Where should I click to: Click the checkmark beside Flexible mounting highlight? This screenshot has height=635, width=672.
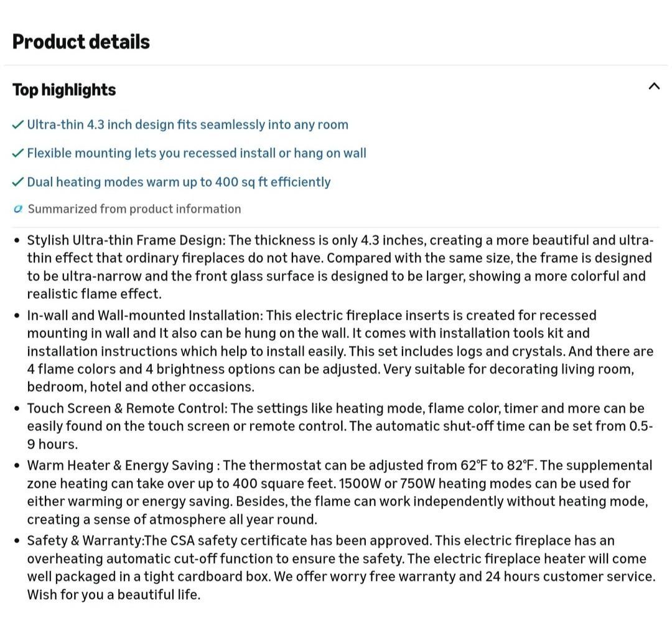click(17, 153)
